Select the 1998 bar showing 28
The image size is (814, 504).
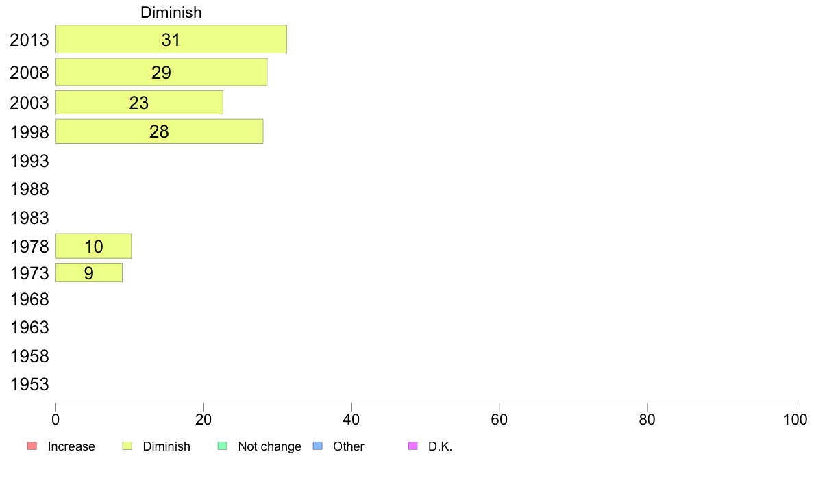tap(160, 131)
